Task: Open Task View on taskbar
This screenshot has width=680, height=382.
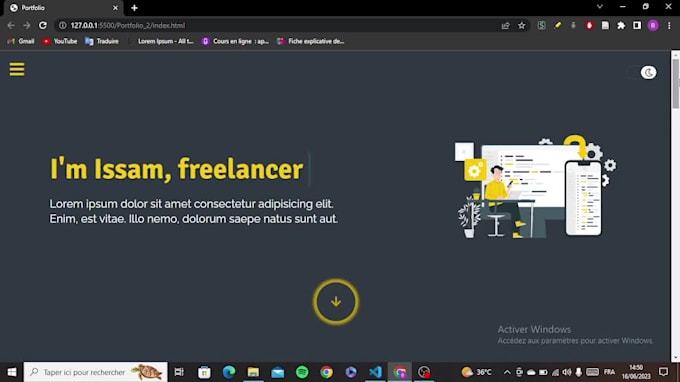Action: tap(179, 372)
